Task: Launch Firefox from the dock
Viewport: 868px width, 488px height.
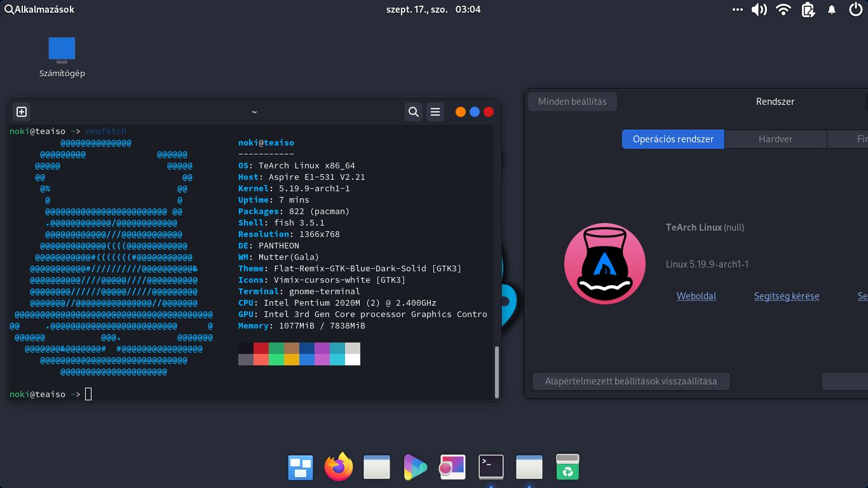Action: point(339,467)
